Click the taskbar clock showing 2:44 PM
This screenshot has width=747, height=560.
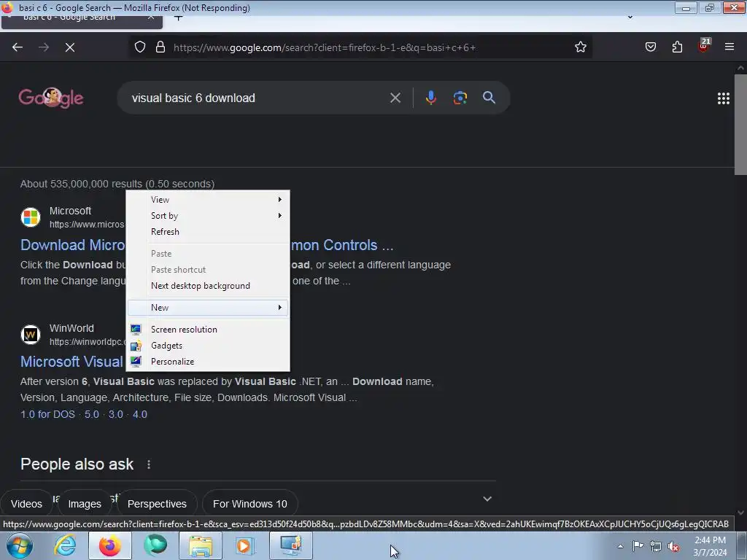[x=710, y=546]
